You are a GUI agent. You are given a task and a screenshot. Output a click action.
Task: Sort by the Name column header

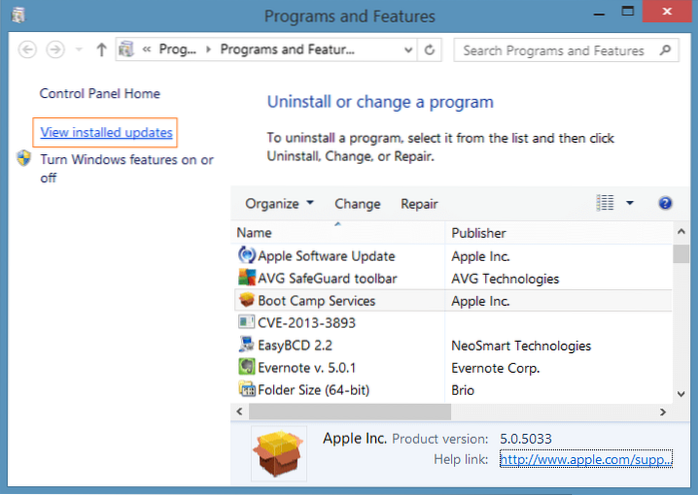coord(338,232)
